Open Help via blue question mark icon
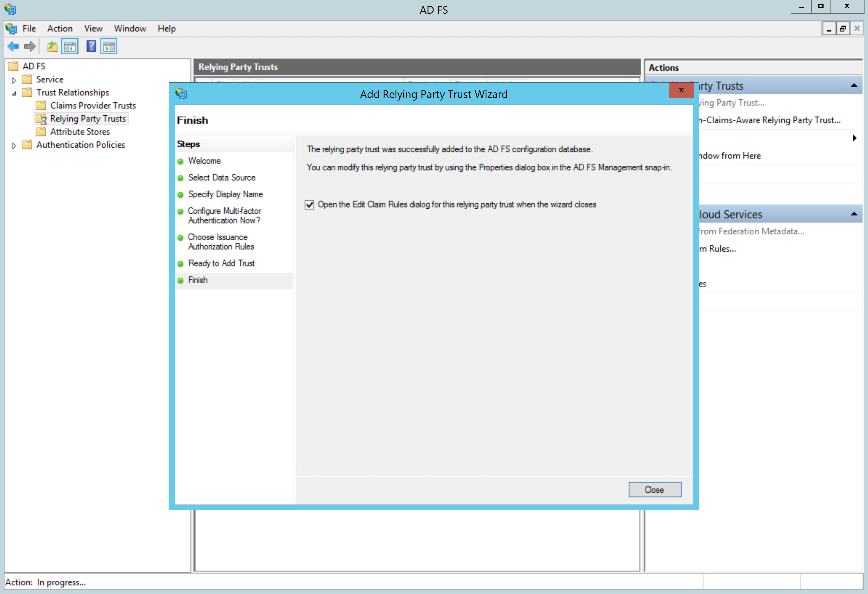 coord(91,46)
